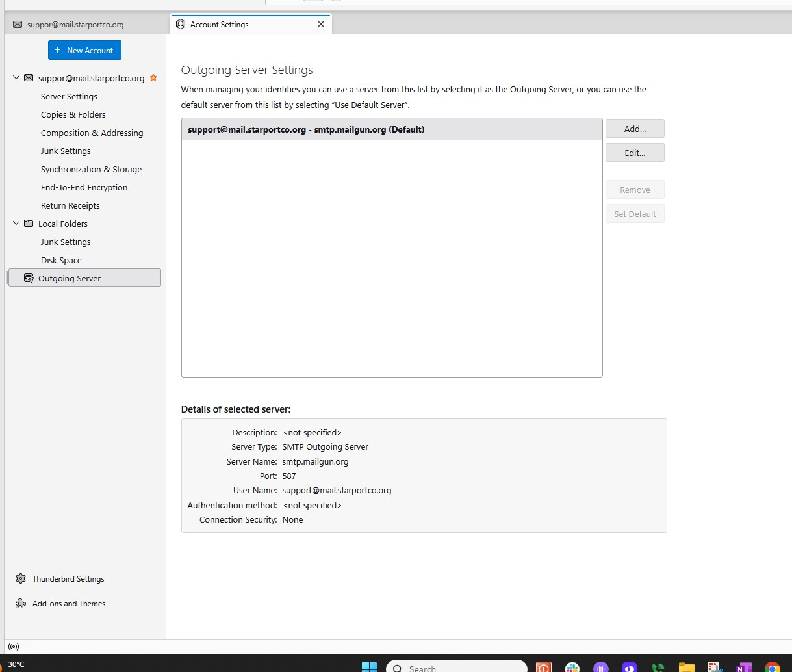Click the Outgoing Server icon in sidebar
Viewport: 792px width, 672px height.
(x=29, y=278)
